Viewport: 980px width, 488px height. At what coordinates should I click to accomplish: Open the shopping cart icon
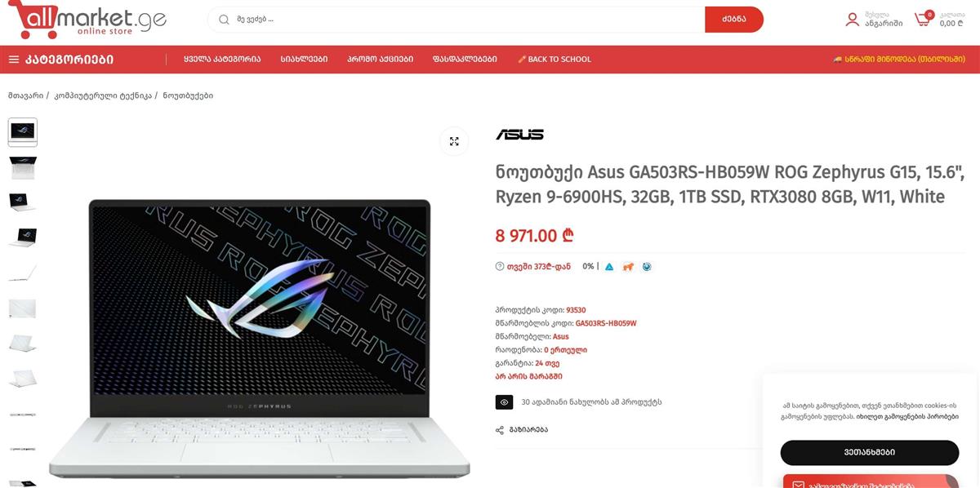(x=923, y=19)
